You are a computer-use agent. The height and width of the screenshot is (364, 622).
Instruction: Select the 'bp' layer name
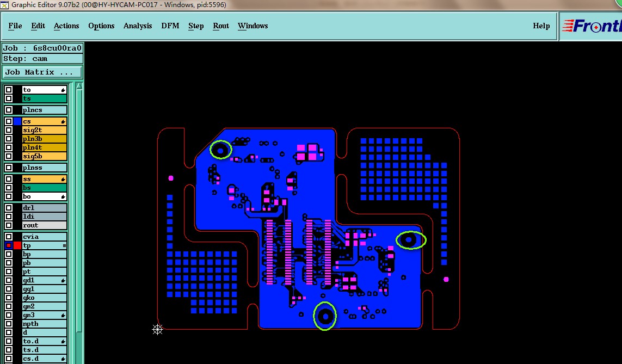pos(44,255)
